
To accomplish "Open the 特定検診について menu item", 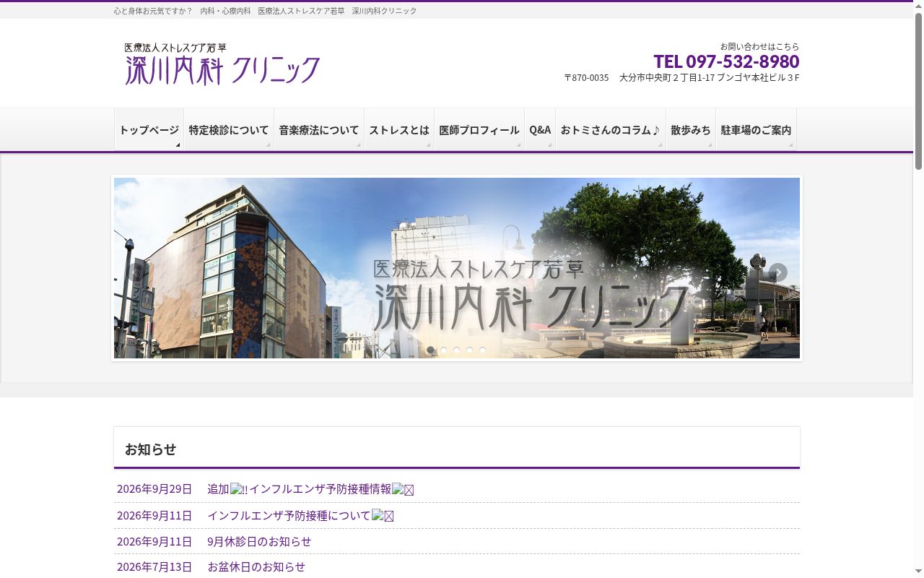I will coord(229,130).
